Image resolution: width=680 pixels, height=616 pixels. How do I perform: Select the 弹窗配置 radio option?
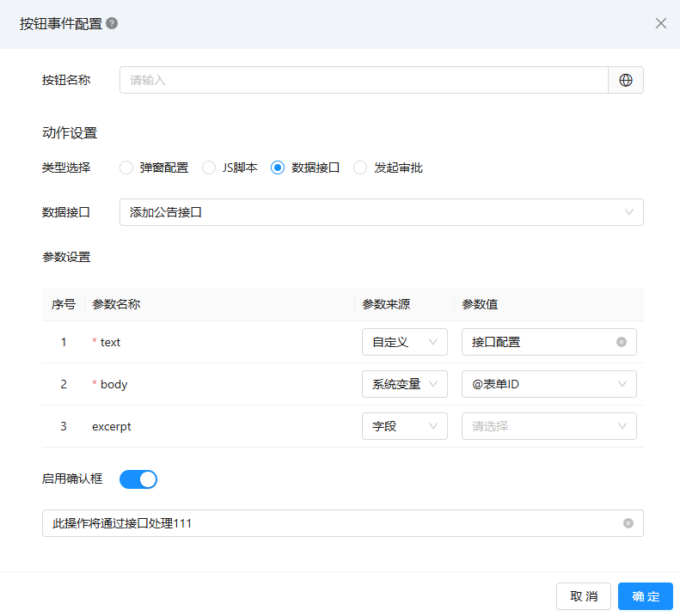coord(126,168)
